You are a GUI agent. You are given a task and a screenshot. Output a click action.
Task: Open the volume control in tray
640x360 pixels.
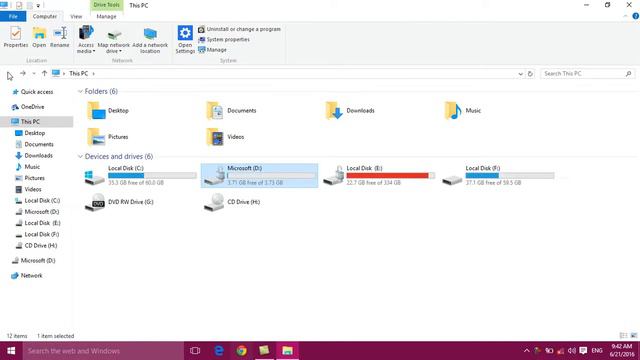[x=572, y=351]
